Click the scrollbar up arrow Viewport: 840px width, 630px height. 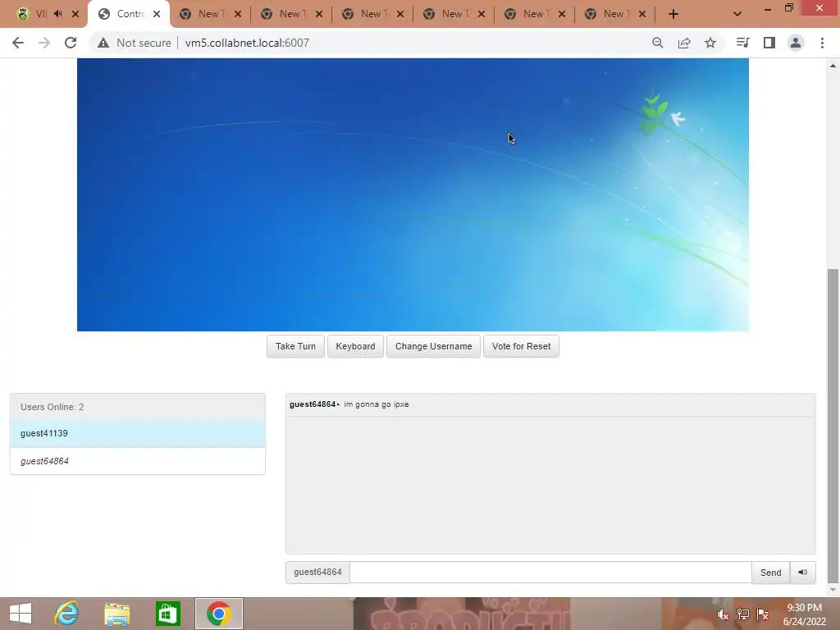[833, 66]
